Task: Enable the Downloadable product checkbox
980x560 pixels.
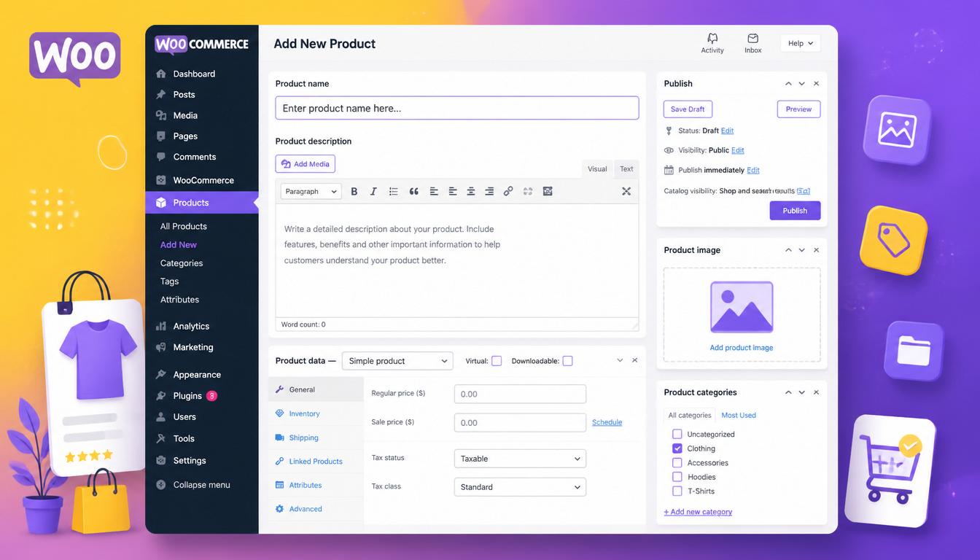Action: coord(567,361)
